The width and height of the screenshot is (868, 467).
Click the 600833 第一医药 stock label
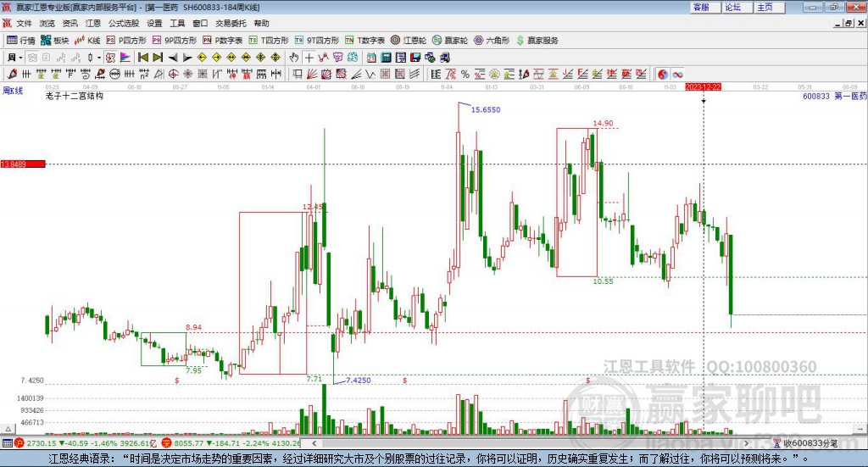point(835,97)
